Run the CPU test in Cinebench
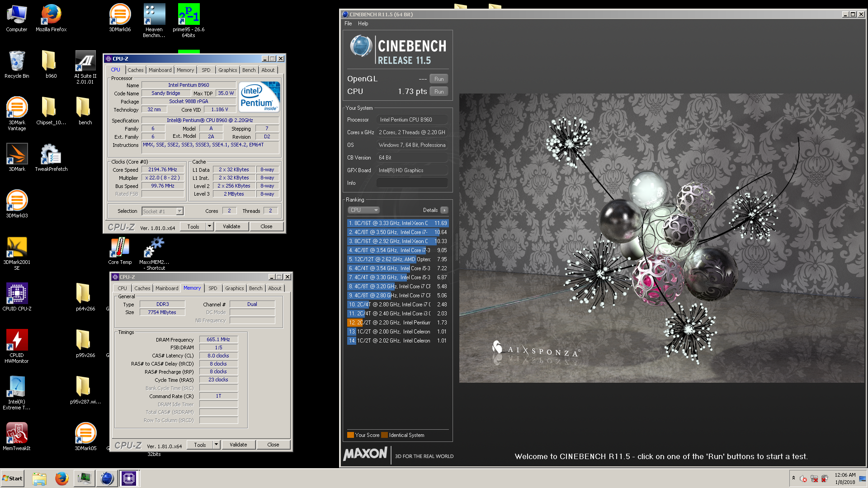 click(439, 92)
